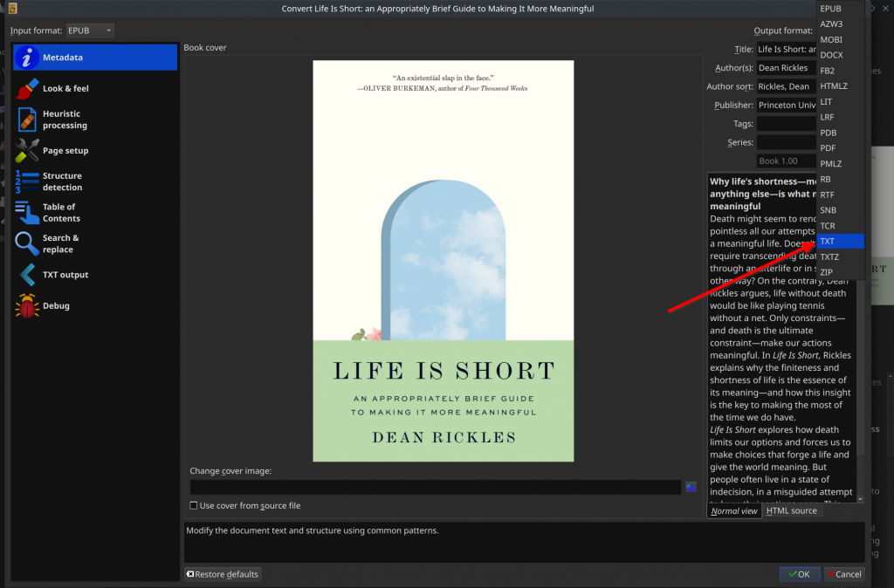The image size is (894, 588).
Task: Open TXT output settings
Action: tap(95, 275)
